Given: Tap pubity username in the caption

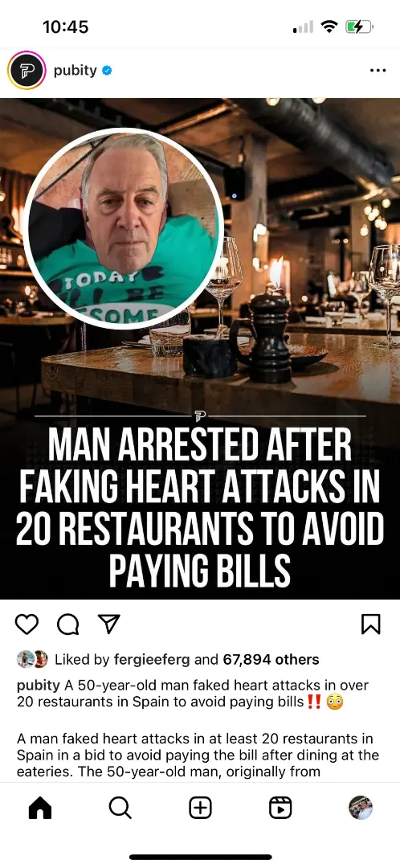Looking at the screenshot, I should click(39, 686).
